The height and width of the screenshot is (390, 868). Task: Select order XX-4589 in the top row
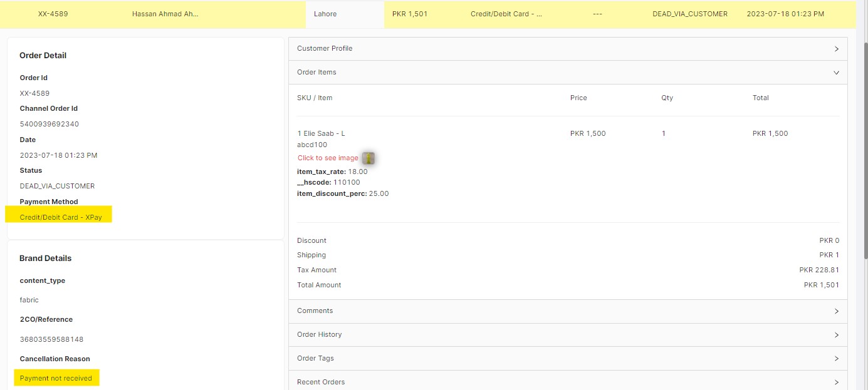coord(53,14)
